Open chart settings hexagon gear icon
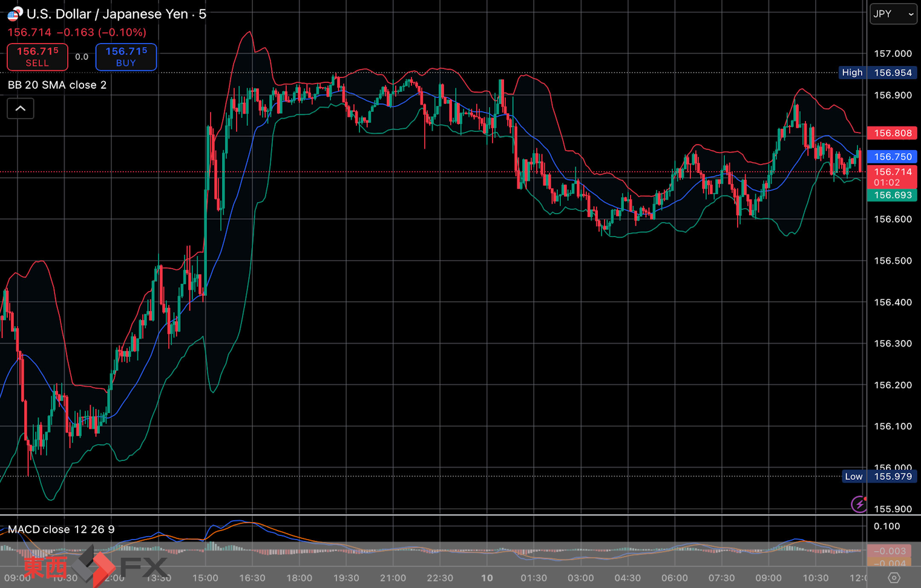The height and width of the screenshot is (588, 921). click(x=893, y=578)
